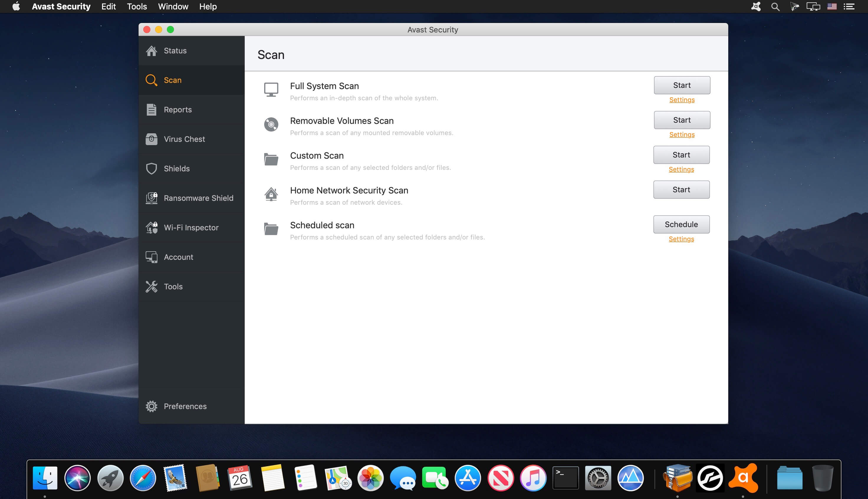Open Virus Chest panel

pyautogui.click(x=184, y=138)
